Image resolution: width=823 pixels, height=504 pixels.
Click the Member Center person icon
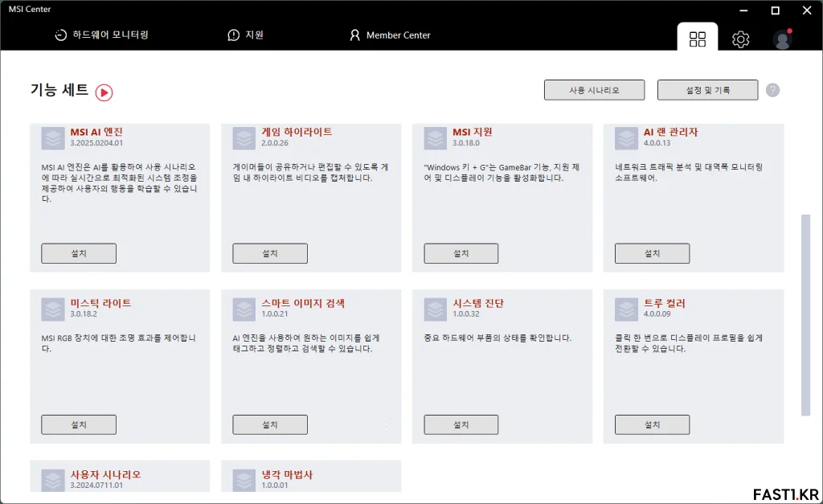[x=354, y=35]
